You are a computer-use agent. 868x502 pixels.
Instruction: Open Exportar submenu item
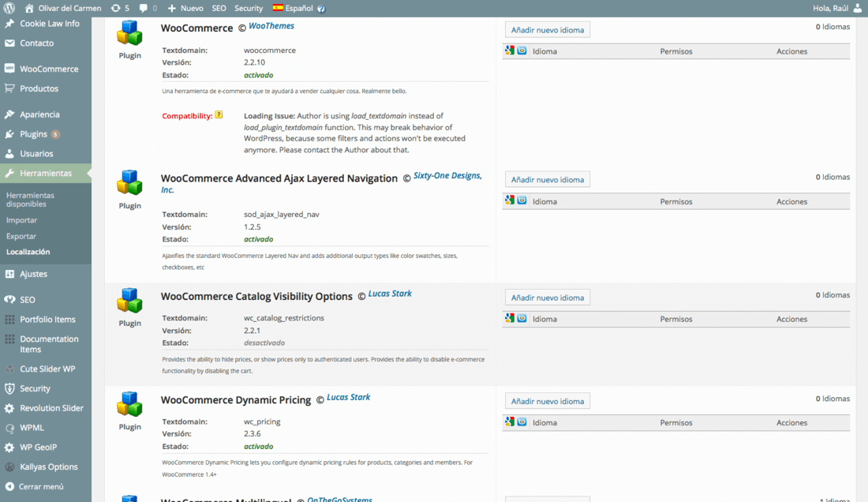tap(21, 236)
